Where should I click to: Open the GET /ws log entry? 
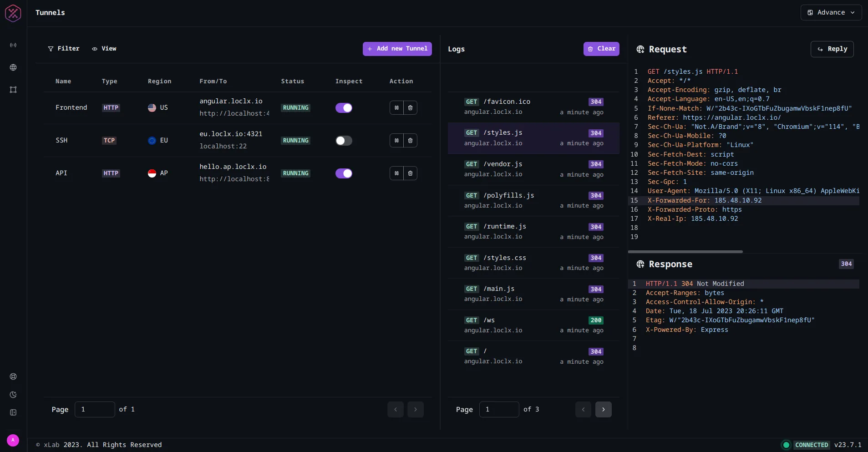pos(533,325)
